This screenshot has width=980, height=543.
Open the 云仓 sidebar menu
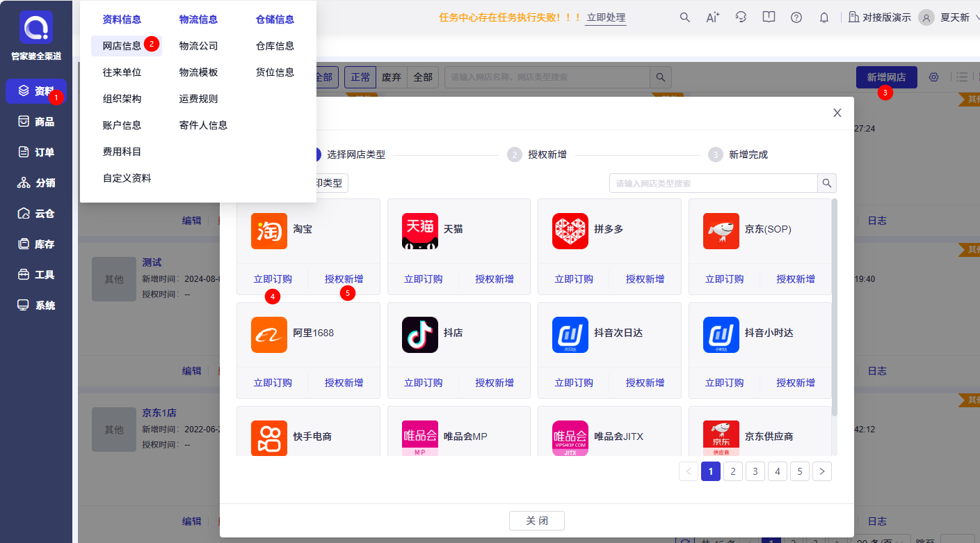click(x=36, y=214)
